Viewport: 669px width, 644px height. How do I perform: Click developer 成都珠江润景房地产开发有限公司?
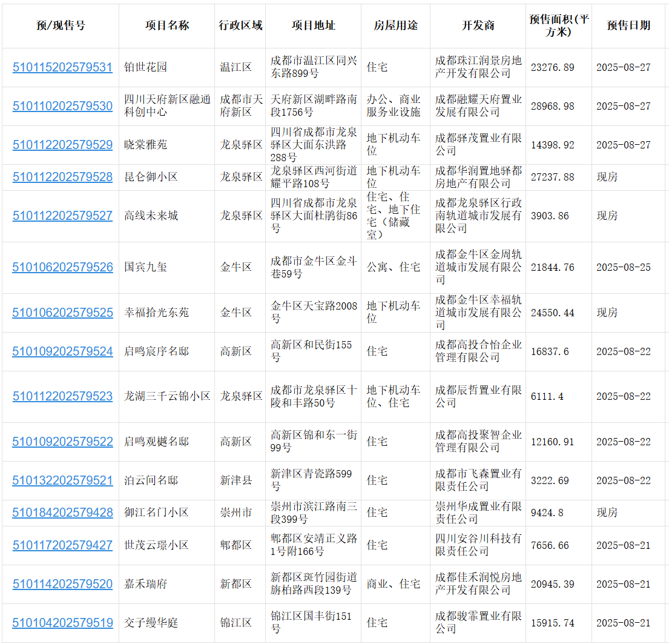click(x=478, y=67)
